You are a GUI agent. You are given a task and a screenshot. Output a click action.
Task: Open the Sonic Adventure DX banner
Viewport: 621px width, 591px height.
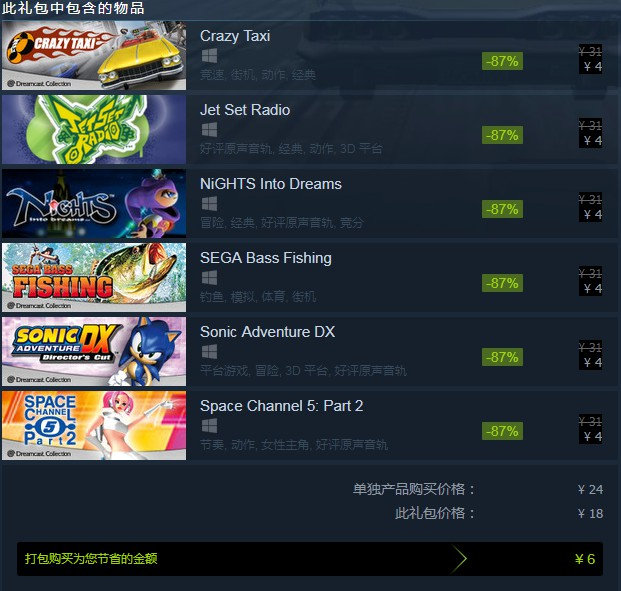(94, 352)
